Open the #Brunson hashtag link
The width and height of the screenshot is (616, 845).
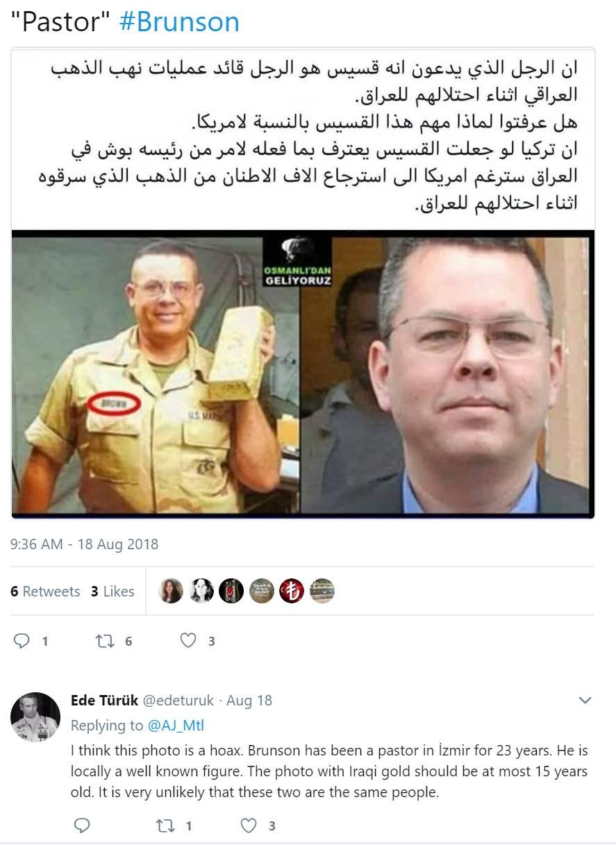click(179, 22)
